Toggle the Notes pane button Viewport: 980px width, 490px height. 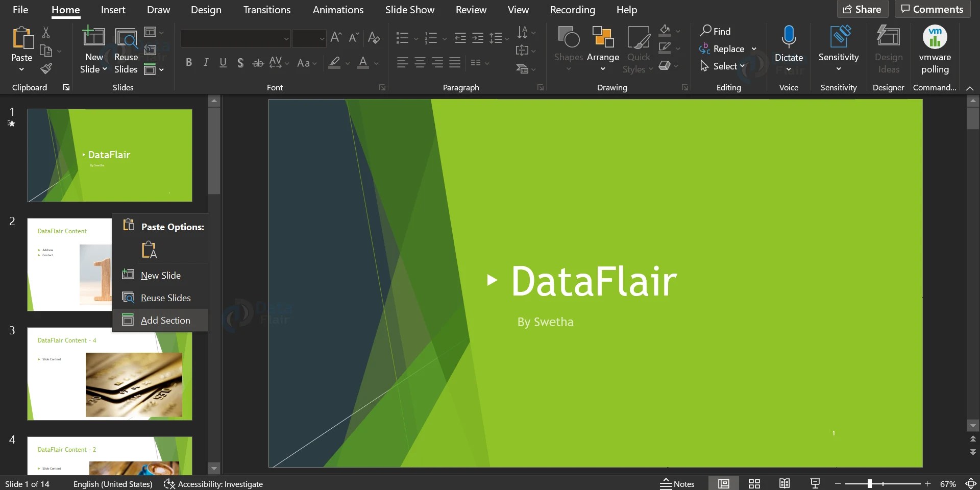point(677,483)
